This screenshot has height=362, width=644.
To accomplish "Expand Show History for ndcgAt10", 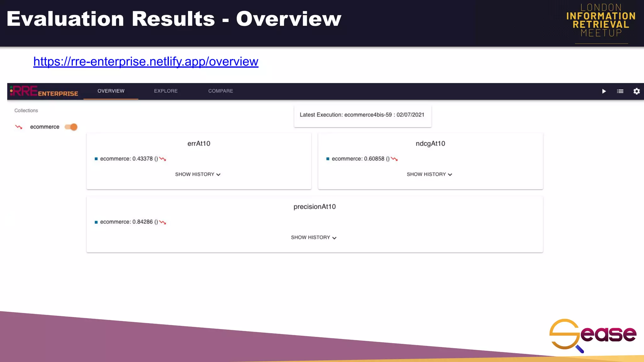I will [430, 174].
